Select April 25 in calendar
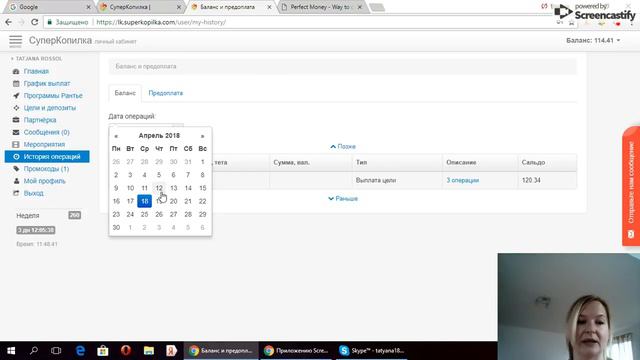Screen dimensions: 640x360 (144, 214)
